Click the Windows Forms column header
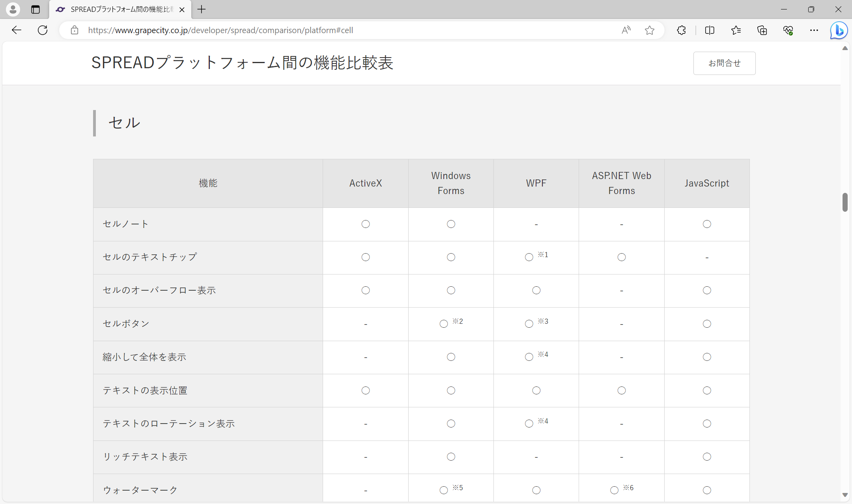Image resolution: width=852 pixels, height=504 pixels. pos(451,183)
